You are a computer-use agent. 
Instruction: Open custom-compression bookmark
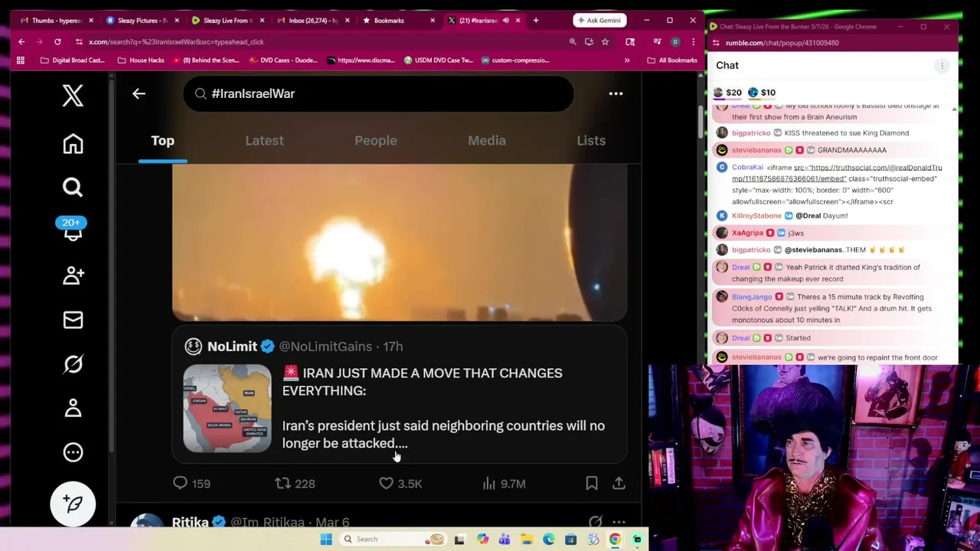tap(515, 60)
